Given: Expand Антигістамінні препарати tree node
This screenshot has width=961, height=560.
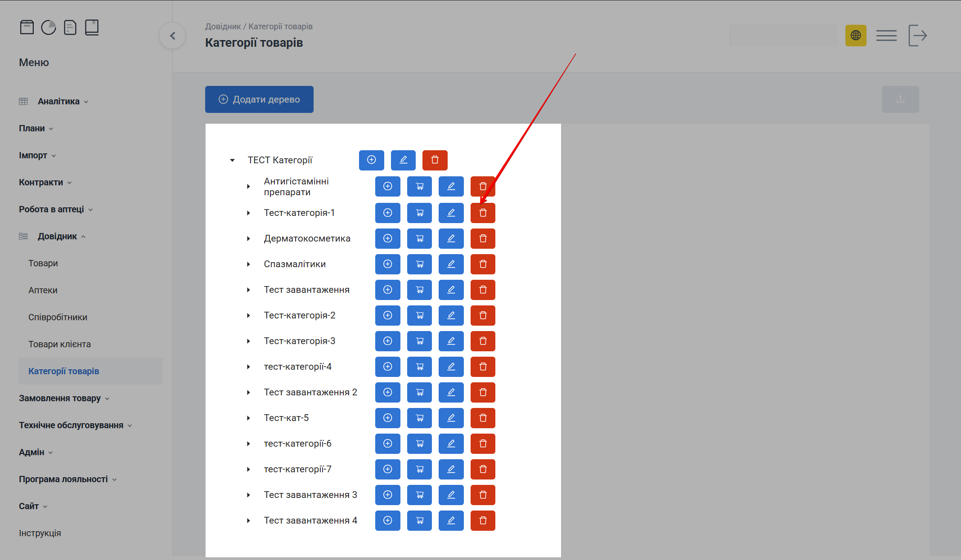Looking at the screenshot, I should pos(248,187).
